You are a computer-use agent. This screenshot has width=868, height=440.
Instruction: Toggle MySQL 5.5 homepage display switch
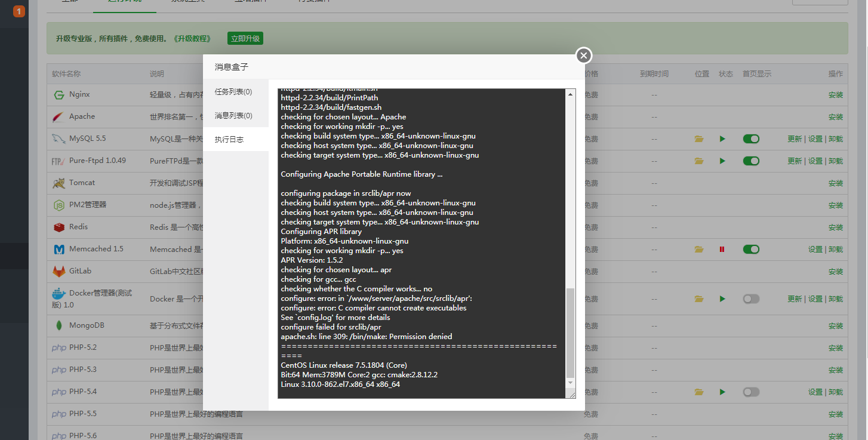tap(751, 139)
